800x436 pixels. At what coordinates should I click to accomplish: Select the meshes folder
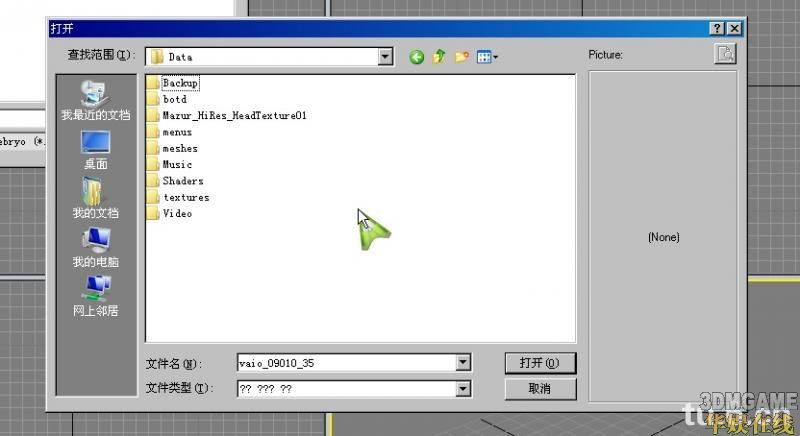[x=179, y=148]
